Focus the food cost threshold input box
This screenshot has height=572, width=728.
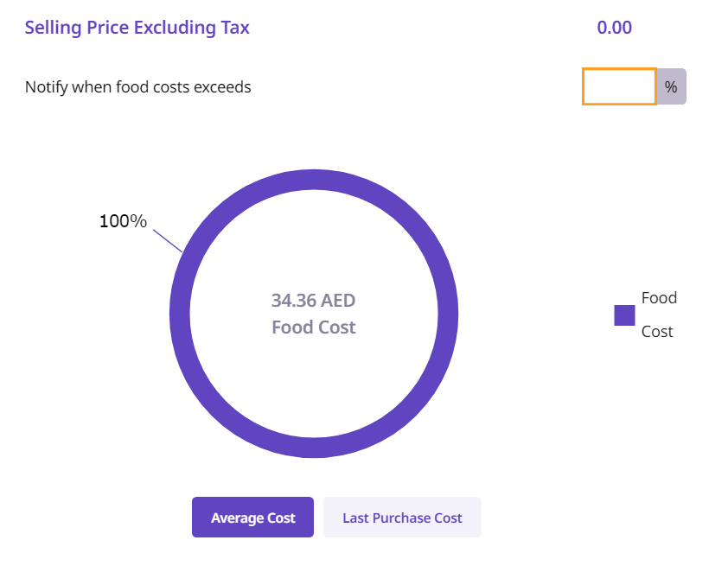[619, 87]
